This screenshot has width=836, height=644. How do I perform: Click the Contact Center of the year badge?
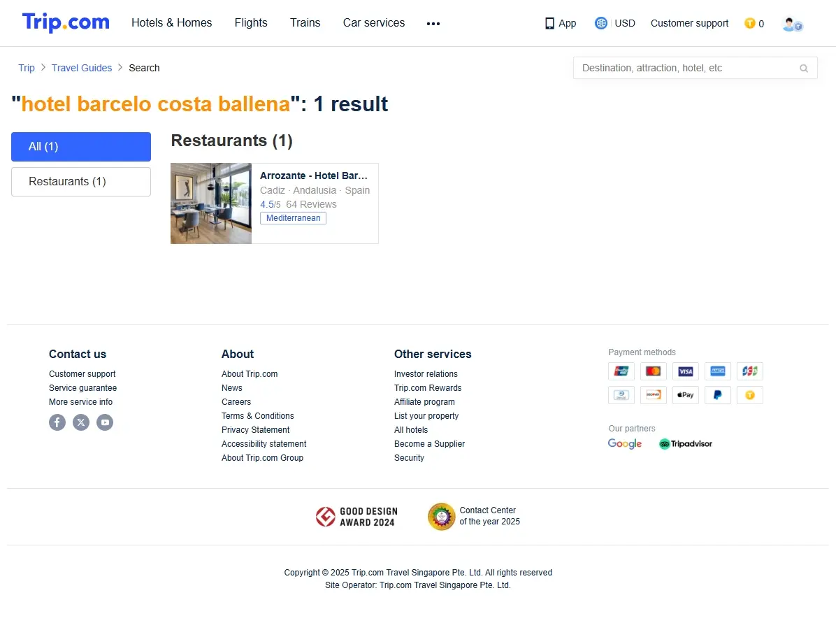pyautogui.click(x=474, y=517)
